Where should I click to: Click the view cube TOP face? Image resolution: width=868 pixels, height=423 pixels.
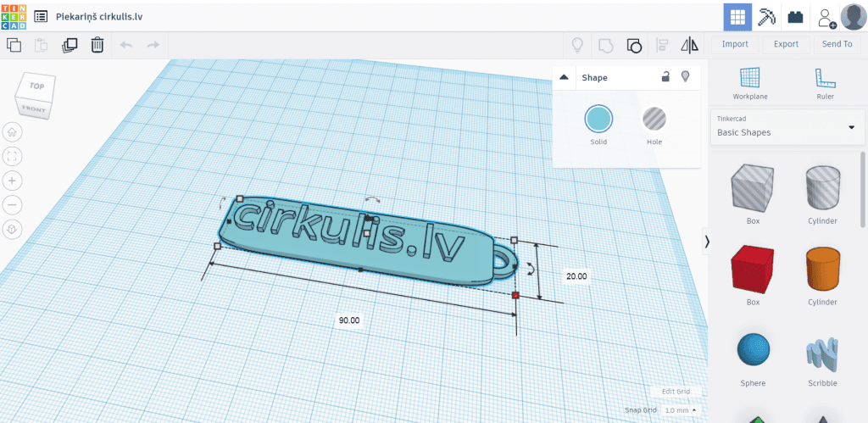(36, 86)
